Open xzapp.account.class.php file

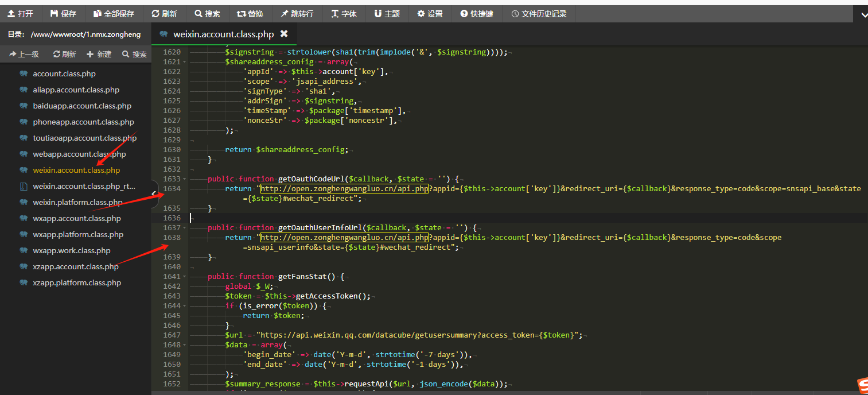tap(76, 266)
